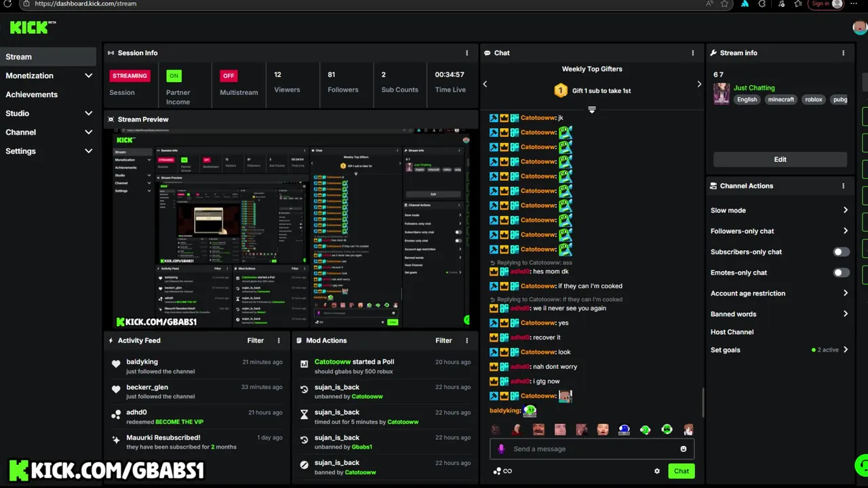Click the browser Sign in button
868x488 pixels.
(x=827, y=3)
